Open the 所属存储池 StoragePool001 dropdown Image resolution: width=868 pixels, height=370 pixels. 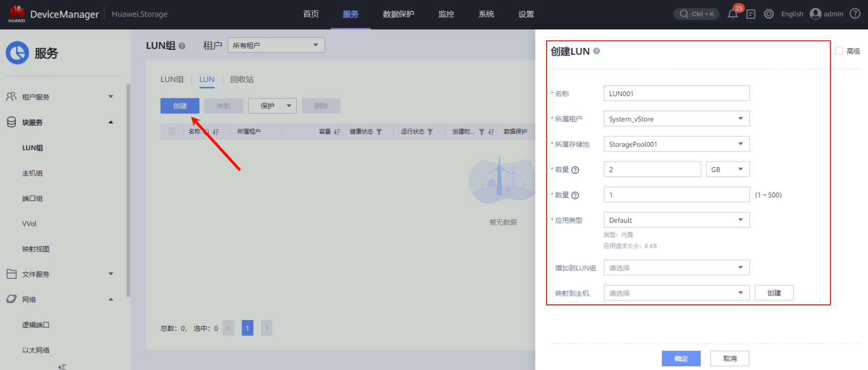676,144
